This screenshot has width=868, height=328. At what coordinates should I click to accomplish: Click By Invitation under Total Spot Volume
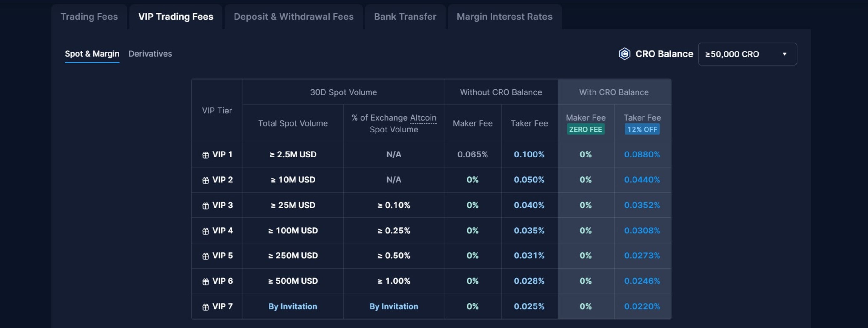pos(292,306)
